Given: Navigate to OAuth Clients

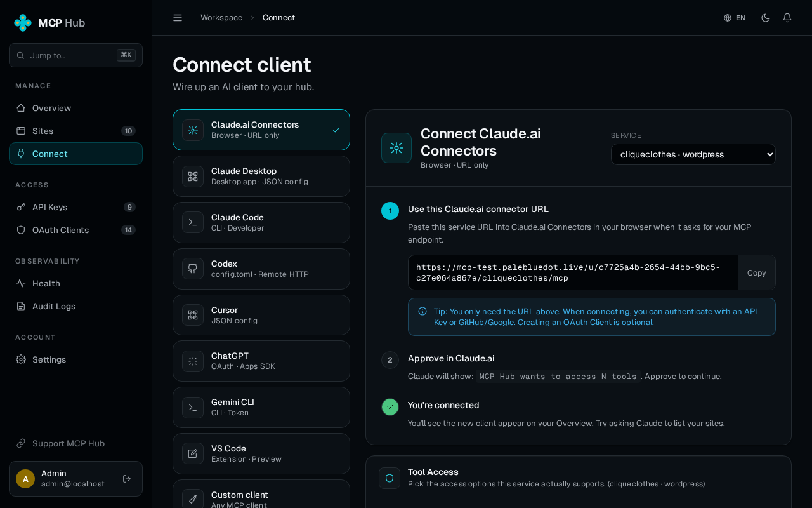Looking at the screenshot, I should click(75, 230).
